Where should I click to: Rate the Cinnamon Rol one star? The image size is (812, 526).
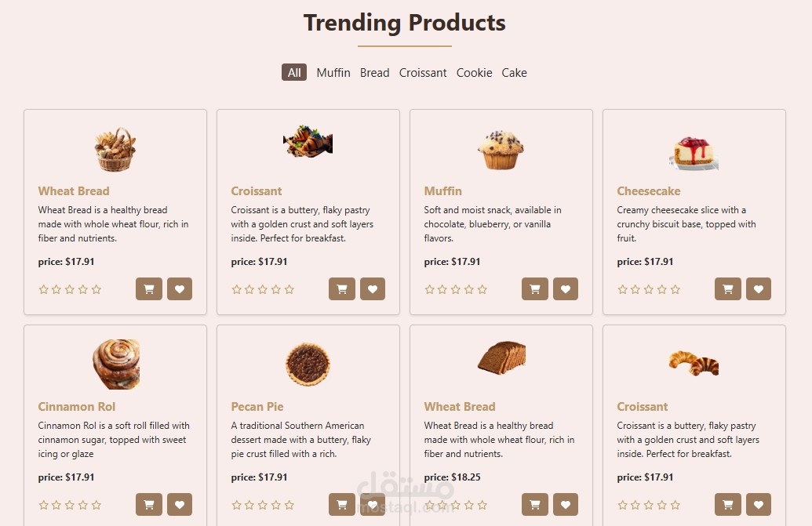(44, 506)
